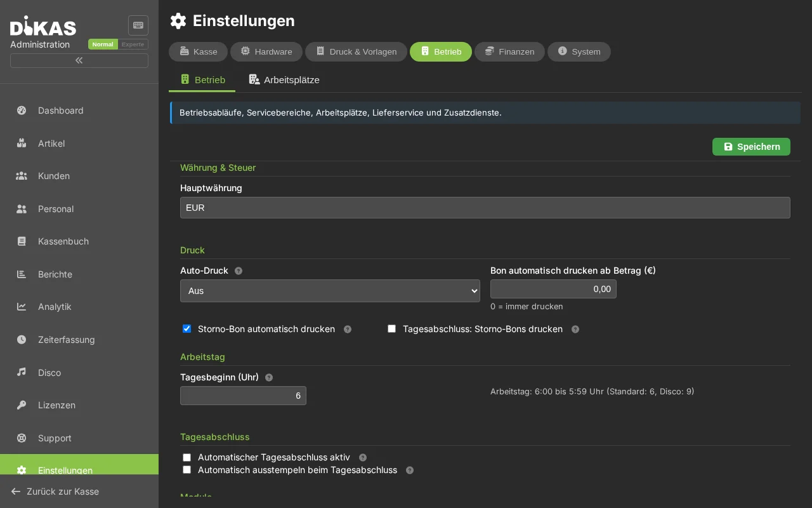The height and width of the screenshot is (508, 812).
Task: Open Analytik section
Action: pyautogui.click(x=79, y=307)
